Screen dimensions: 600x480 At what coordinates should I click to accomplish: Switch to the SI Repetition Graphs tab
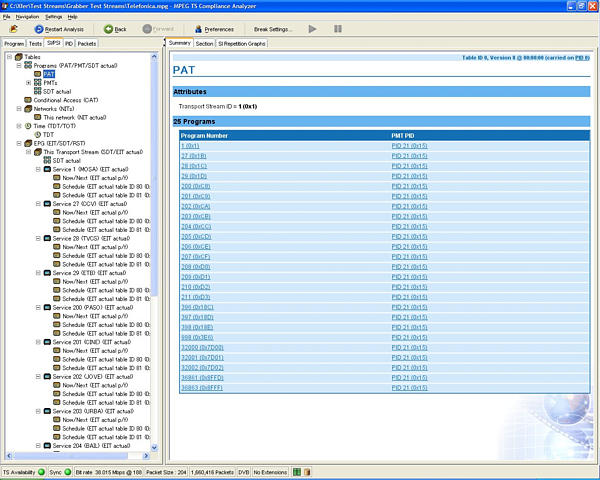pos(243,44)
